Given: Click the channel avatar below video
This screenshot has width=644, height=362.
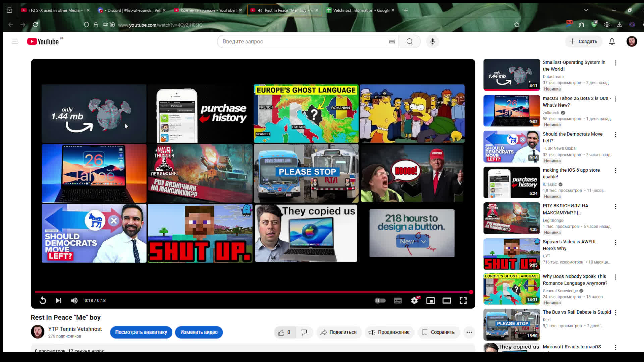Looking at the screenshot, I should click(38, 332).
